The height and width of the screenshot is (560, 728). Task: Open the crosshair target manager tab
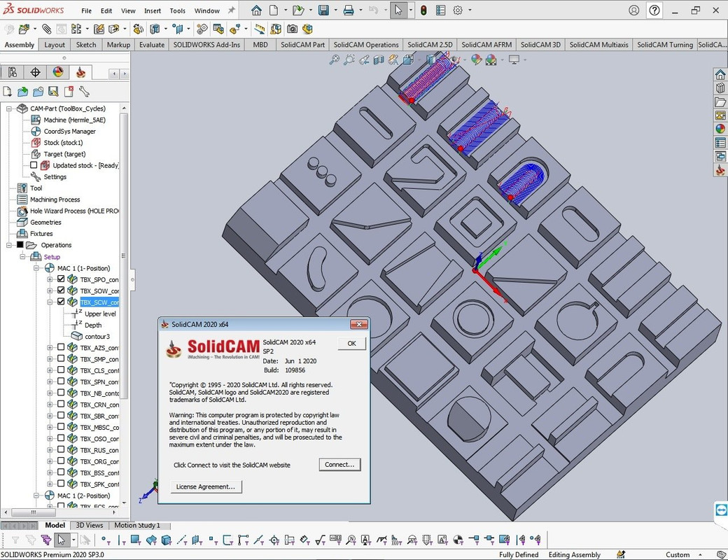point(35,72)
